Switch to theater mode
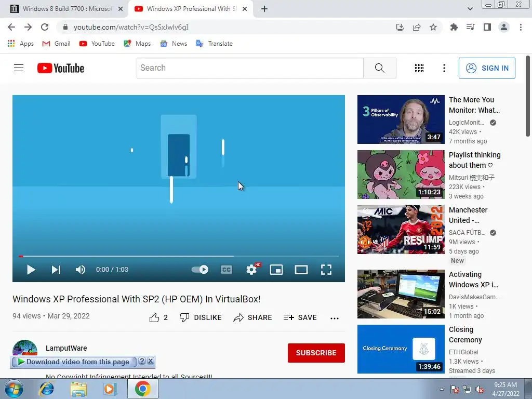The height and width of the screenshot is (399, 532). click(x=301, y=270)
